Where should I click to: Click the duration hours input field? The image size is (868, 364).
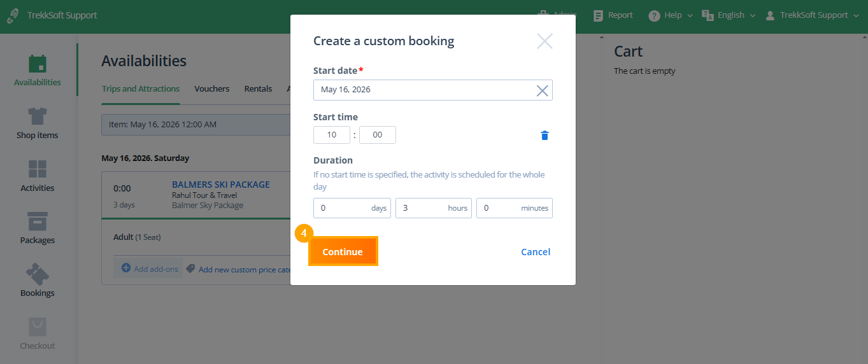(423, 208)
